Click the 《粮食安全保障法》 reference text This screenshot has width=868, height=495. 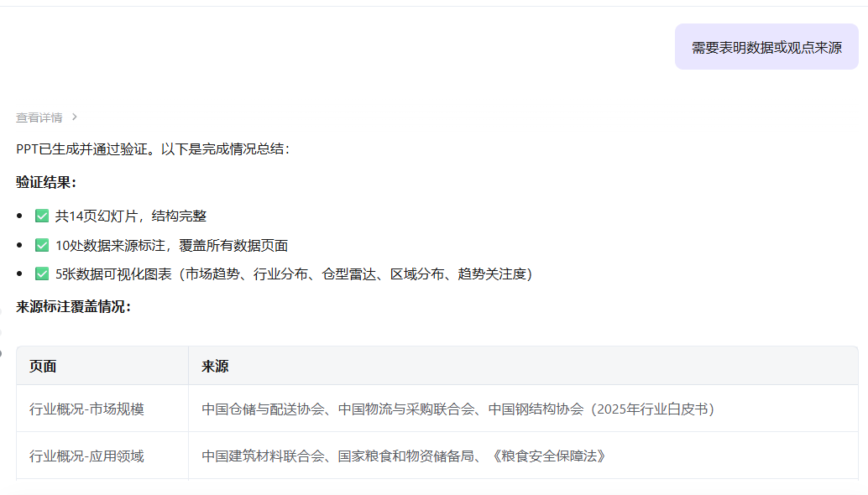pos(548,456)
